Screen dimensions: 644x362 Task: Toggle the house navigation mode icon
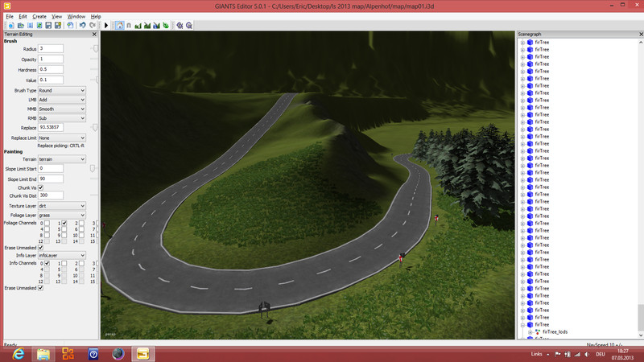click(119, 26)
